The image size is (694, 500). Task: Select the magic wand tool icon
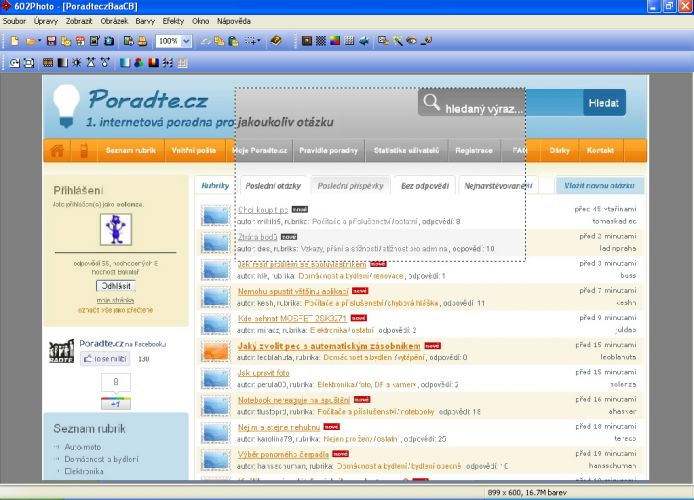(397, 41)
